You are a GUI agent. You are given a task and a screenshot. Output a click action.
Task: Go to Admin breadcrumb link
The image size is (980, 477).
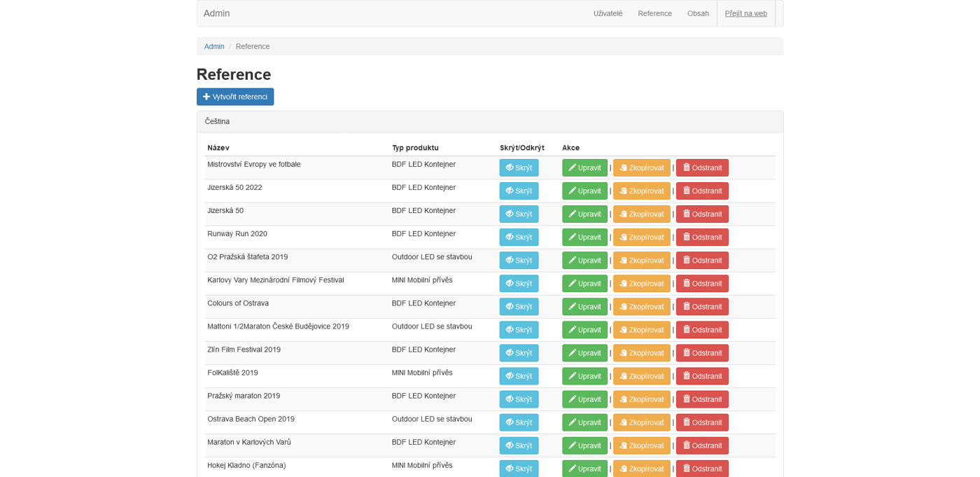click(214, 46)
